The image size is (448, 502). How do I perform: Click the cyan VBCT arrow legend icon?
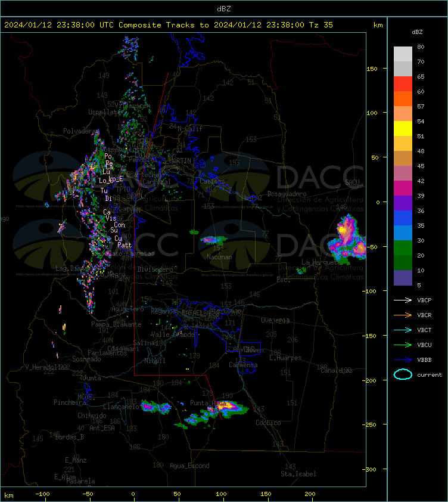point(403,330)
